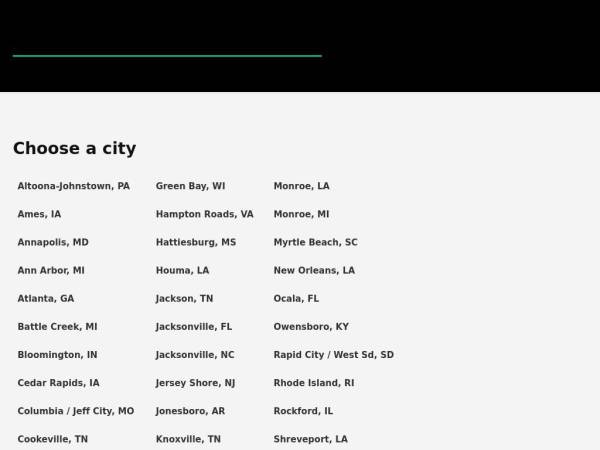Click the Bloomington, IN link
600x450 pixels.
(x=57, y=355)
